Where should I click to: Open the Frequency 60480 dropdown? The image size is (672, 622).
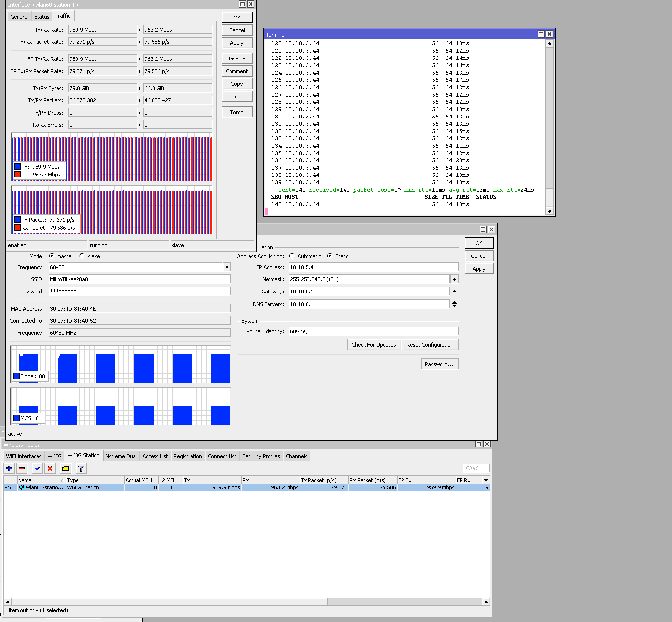pyautogui.click(x=227, y=267)
